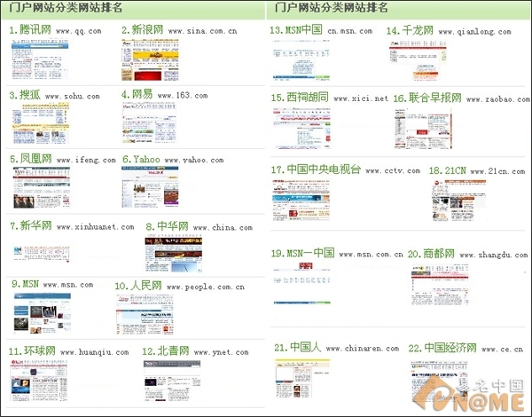The height and width of the screenshot is (417, 532).
Task: Click the MSN中国 preview thumbnail
Action: pyautogui.click(x=301, y=60)
